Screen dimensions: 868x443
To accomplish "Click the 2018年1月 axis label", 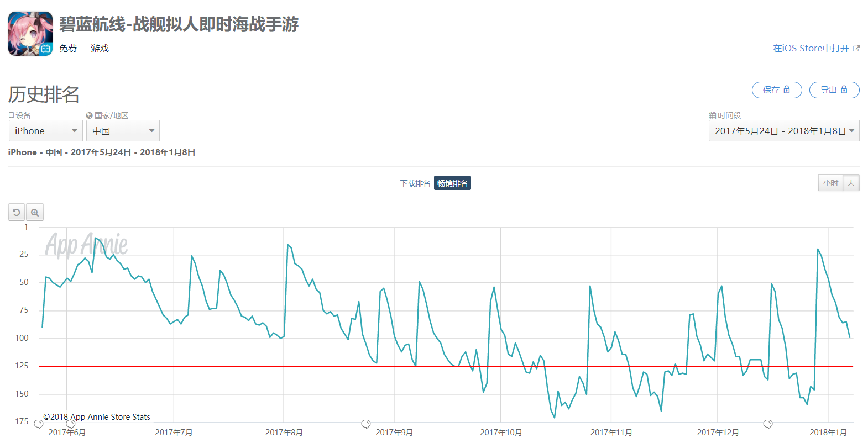I will (x=828, y=433).
